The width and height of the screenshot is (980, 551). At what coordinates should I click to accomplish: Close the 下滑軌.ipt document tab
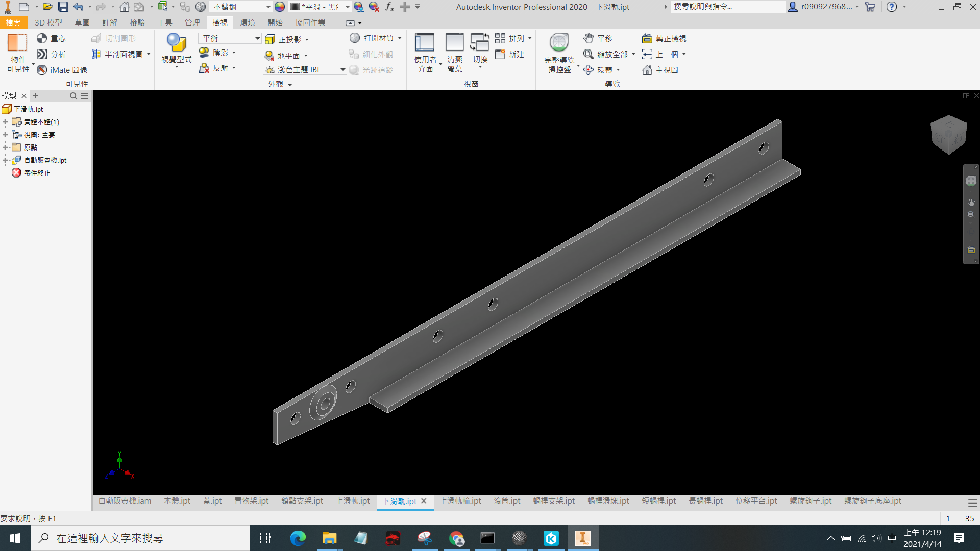click(424, 501)
